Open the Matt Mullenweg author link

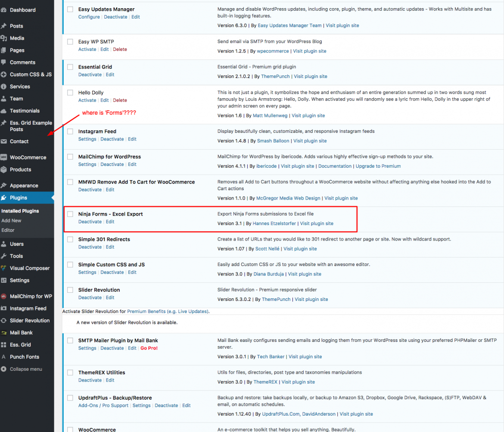(x=270, y=116)
